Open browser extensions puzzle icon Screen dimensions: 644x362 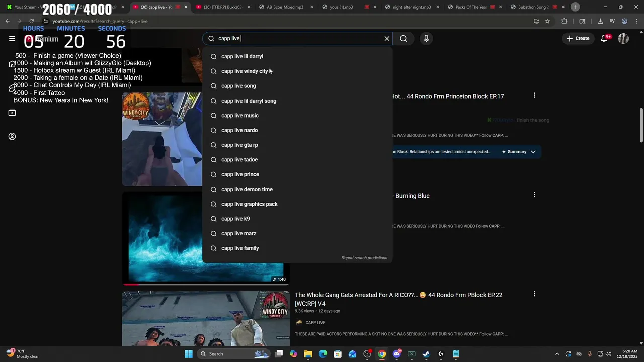tap(564, 21)
